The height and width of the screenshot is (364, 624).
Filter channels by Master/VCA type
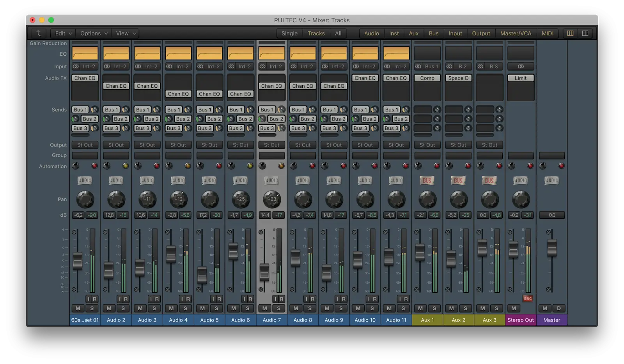(x=516, y=33)
